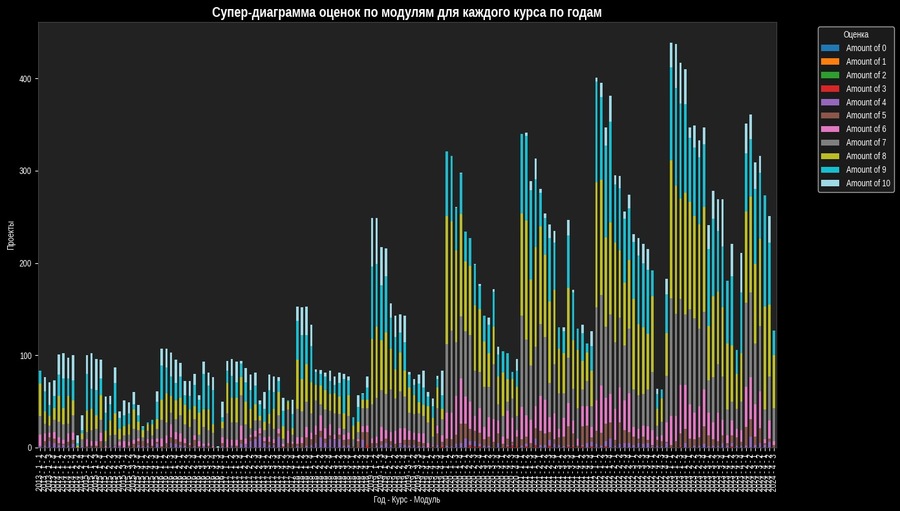Click the red 'Amount of 3' legend swatch
The height and width of the screenshot is (511, 900).
[x=830, y=88]
